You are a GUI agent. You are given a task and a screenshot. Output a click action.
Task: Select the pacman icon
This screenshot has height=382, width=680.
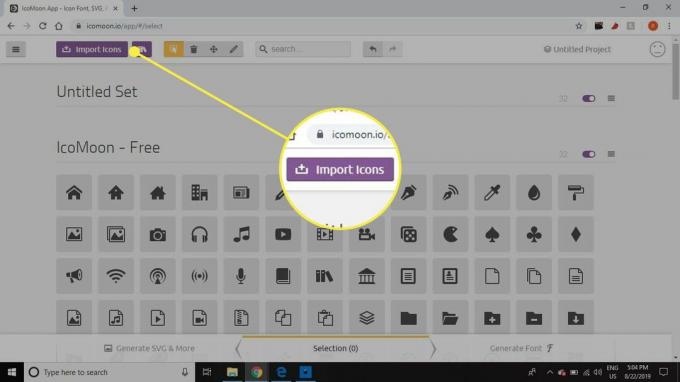pos(450,235)
